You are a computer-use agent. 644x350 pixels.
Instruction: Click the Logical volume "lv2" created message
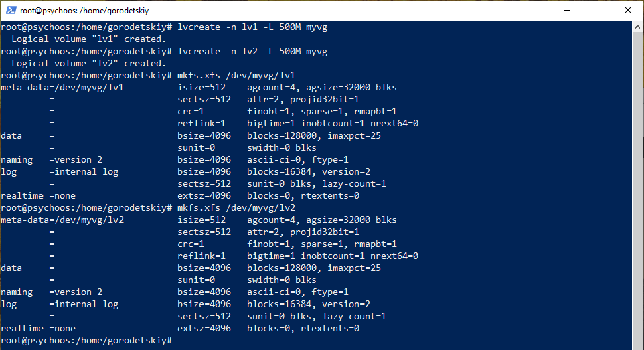(89, 64)
